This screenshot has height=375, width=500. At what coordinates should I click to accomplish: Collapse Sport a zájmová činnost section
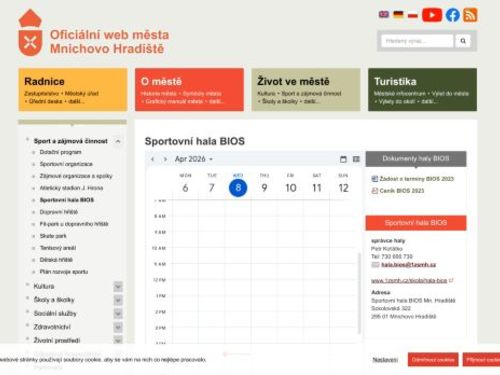point(118,141)
